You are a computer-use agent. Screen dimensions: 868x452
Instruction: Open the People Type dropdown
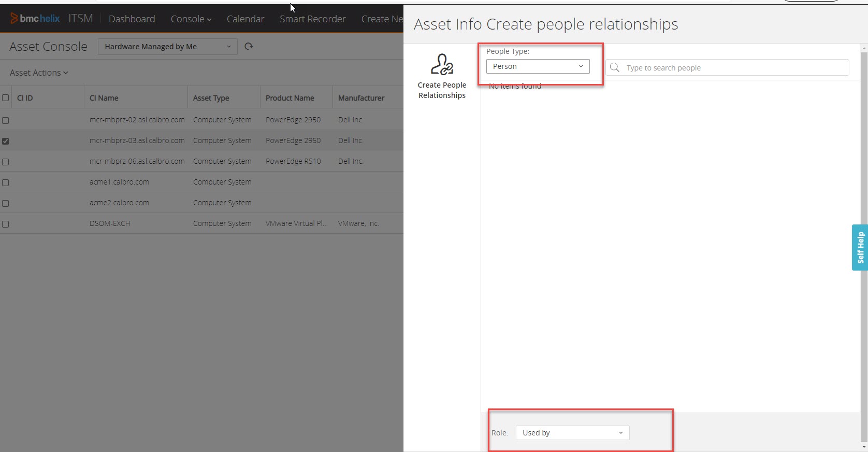[538, 66]
